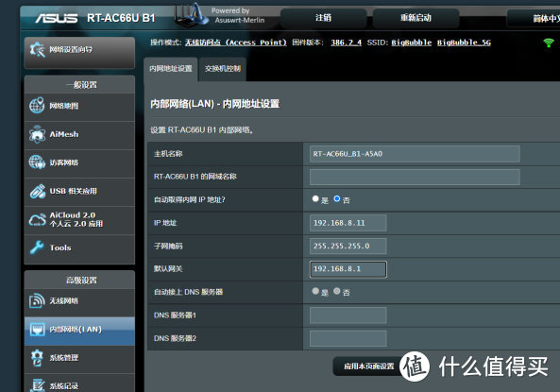Open 系统记录 menu item
Viewport: 560px width, 392px height.
click(x=79, y=384)
